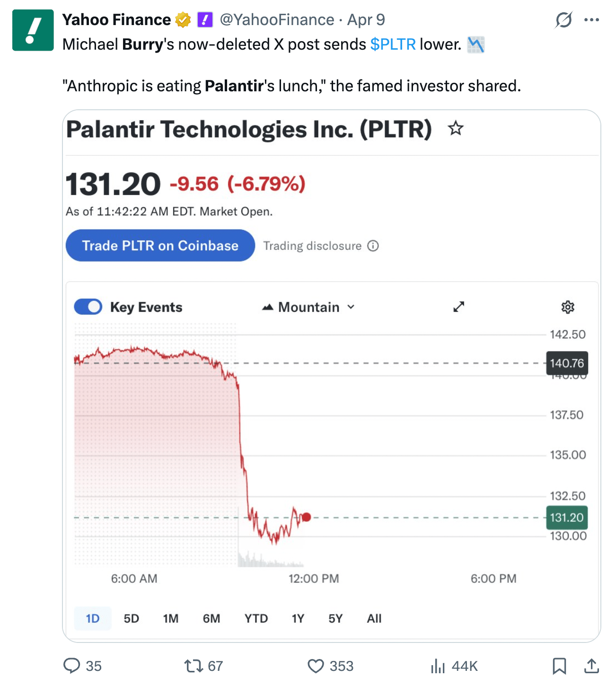616x686 pixels.
Task: Click the Yahoo Finance profile avatar
Action: 33,30
